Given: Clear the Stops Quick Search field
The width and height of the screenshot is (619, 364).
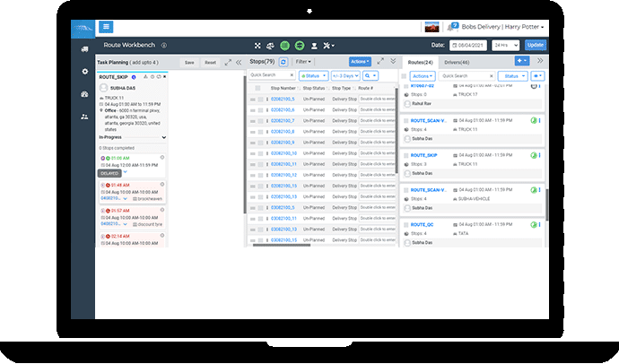Looking at the screenshot, I should 292,75.
